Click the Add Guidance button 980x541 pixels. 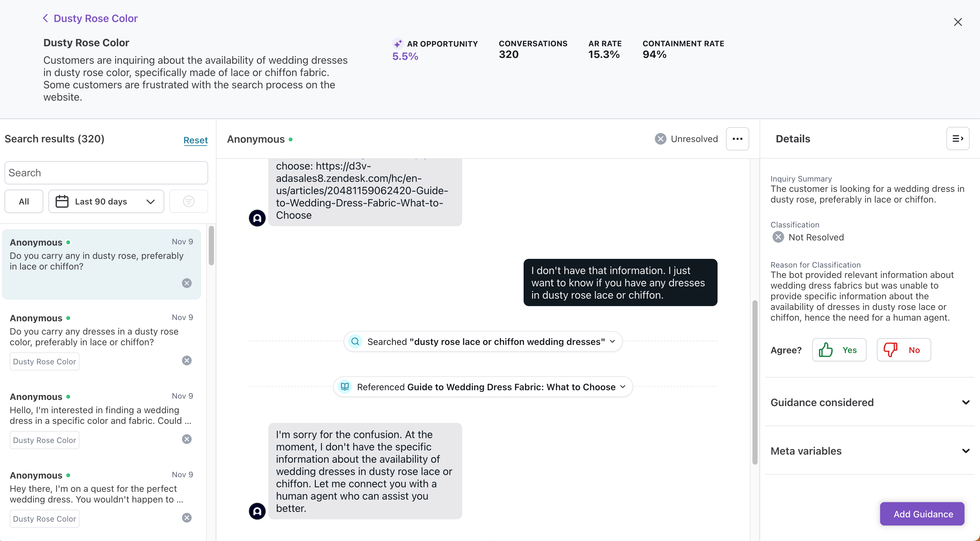point(922,514)
